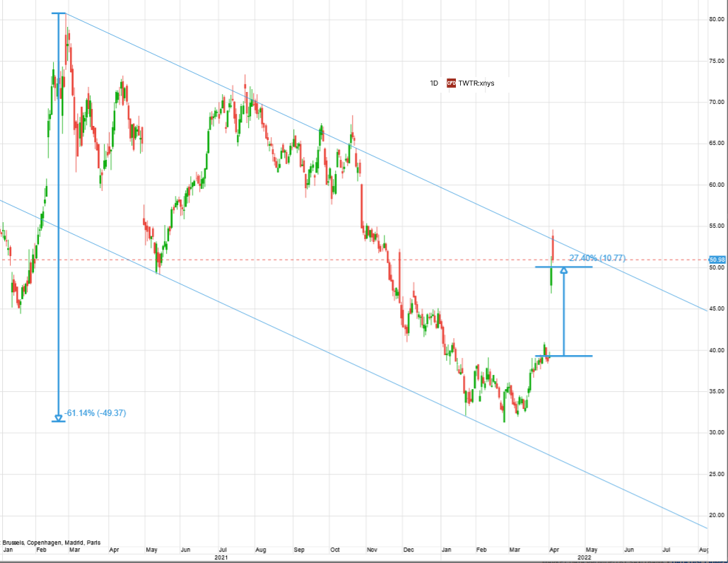
Task: Click the TWTR:xnys symbol label
Action: point(476,83)
